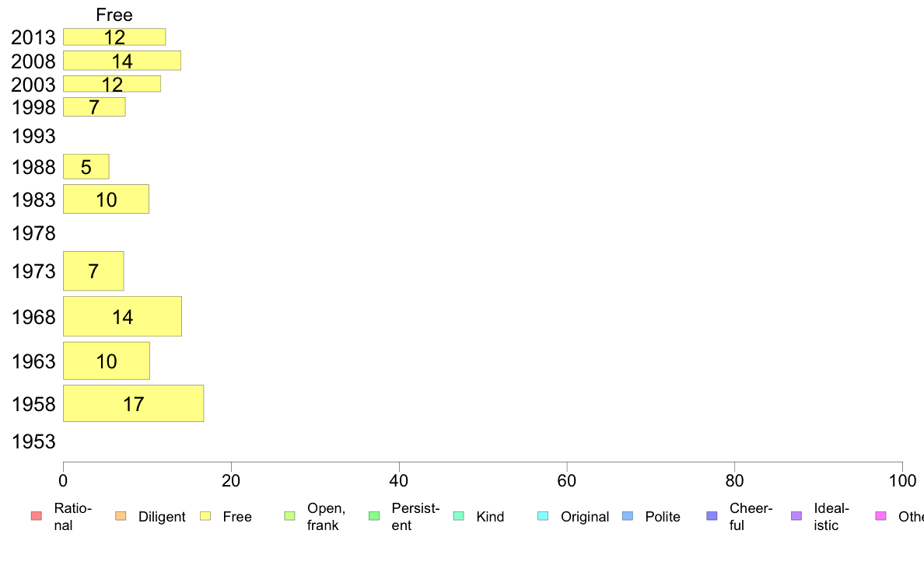
Task: Click the Polite blue legend swatch
Action: coord(628,516)
